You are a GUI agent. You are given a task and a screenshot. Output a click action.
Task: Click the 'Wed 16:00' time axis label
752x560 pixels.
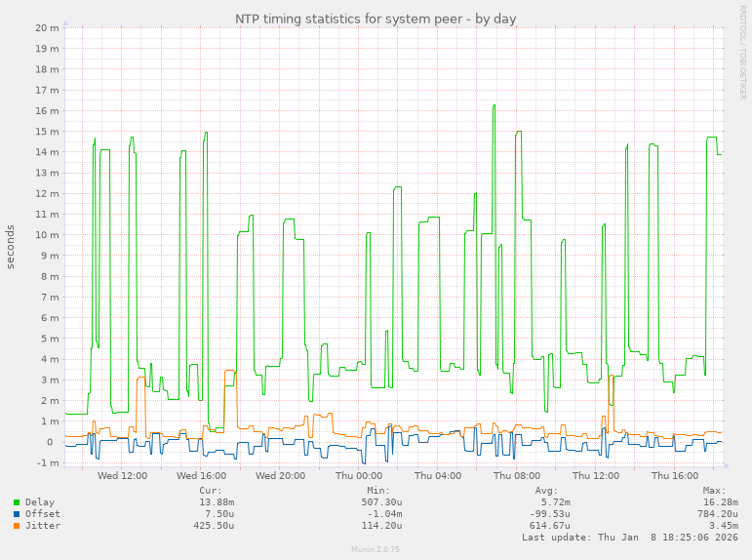pyautogui.click(x=202, y=475)
